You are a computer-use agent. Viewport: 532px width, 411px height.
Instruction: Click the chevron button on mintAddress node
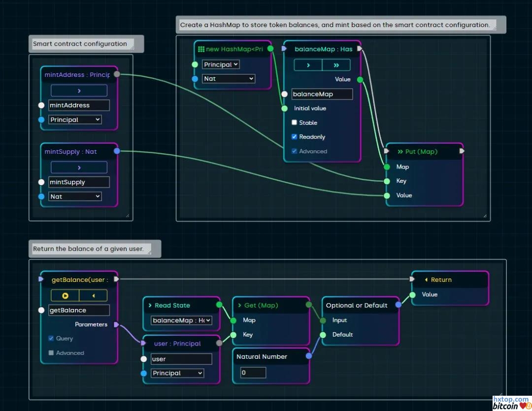click(79, 91)
